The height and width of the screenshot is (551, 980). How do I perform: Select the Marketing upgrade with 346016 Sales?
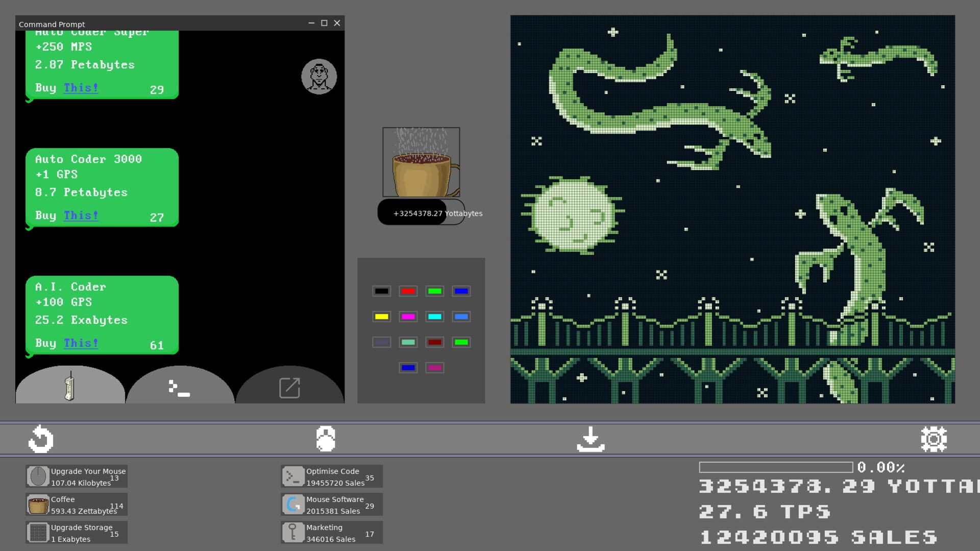point(331,532)
